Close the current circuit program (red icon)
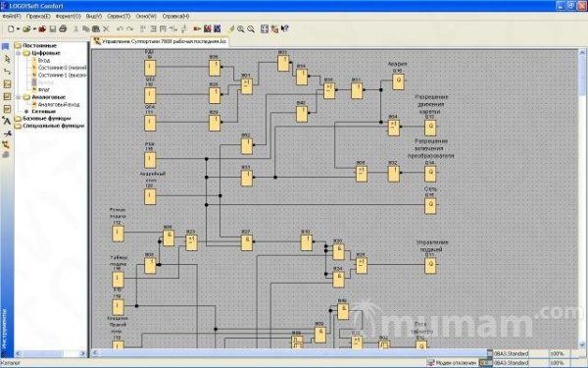588x368 pixels. [x=42, y=28]
